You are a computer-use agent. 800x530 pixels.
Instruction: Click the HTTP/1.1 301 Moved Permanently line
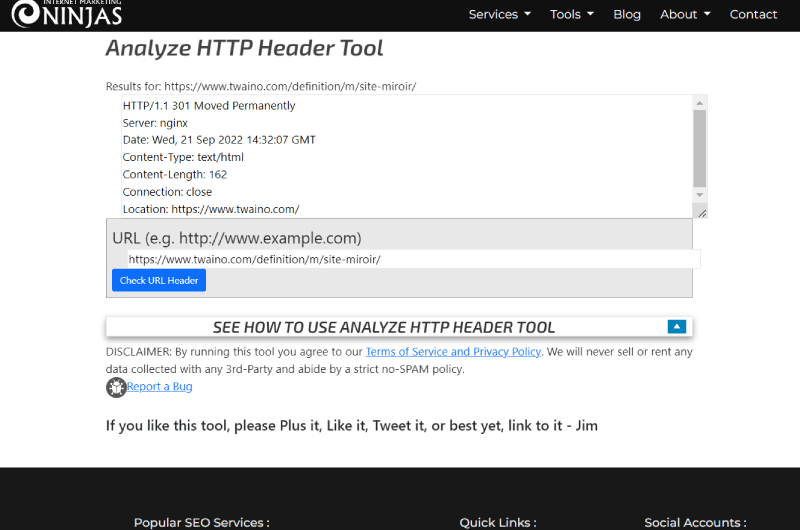pos(209,106)
